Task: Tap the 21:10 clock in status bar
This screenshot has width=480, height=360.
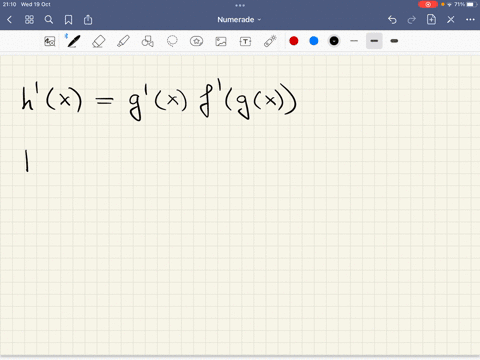Action: tap(9, 4)
